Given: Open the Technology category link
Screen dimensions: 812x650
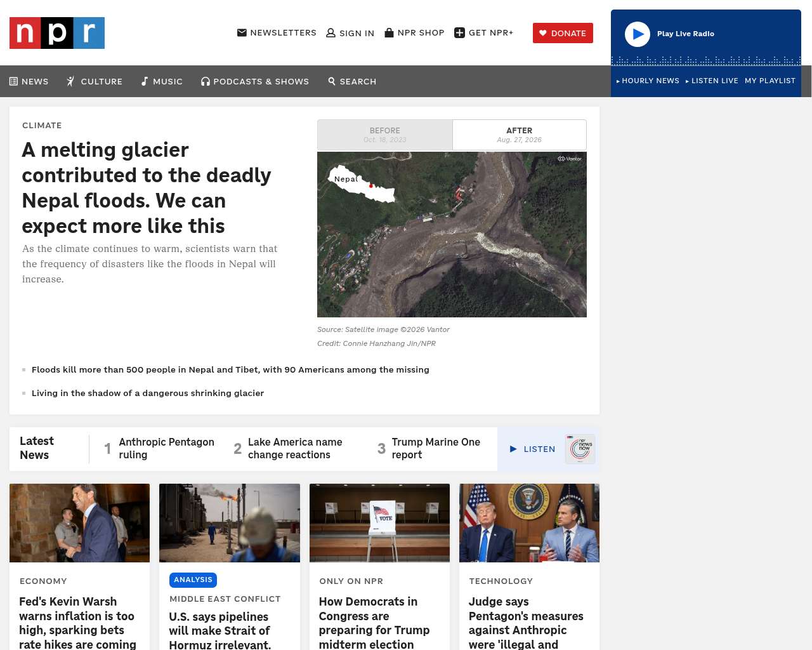Looking at the screenshot, I should [x=501, y=581].
